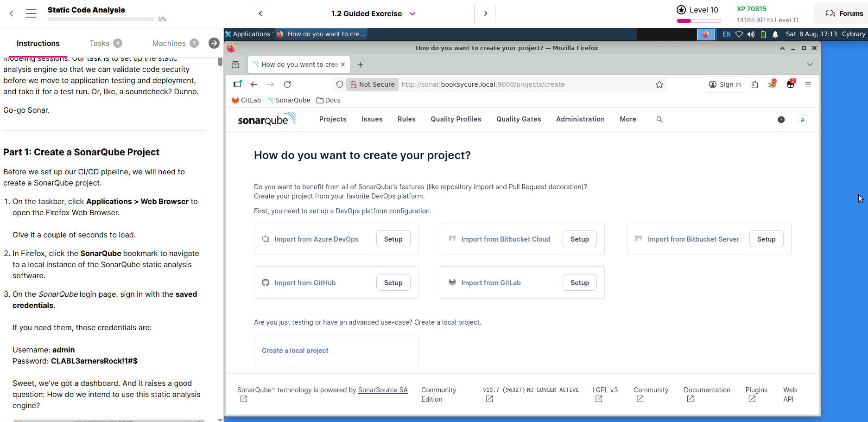
Task: Click the Not Secure connection indicator
Action: [373, 84]
